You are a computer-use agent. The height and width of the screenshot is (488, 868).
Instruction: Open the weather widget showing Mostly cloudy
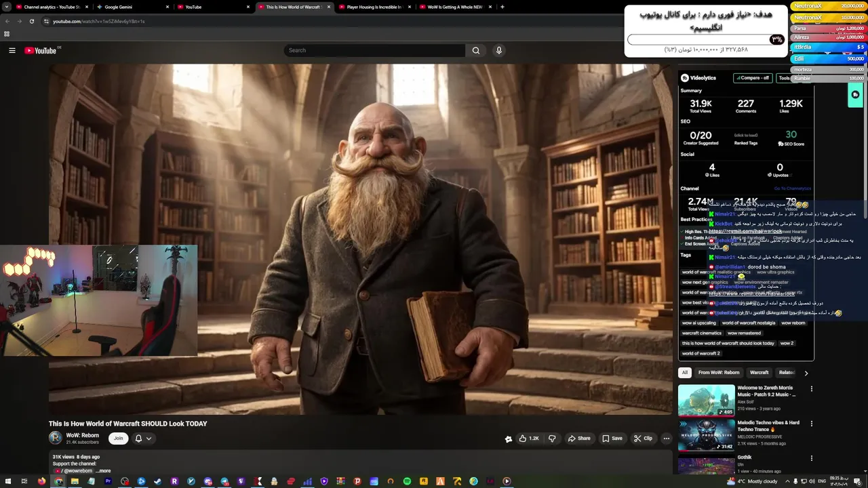[x=751, y=481]
